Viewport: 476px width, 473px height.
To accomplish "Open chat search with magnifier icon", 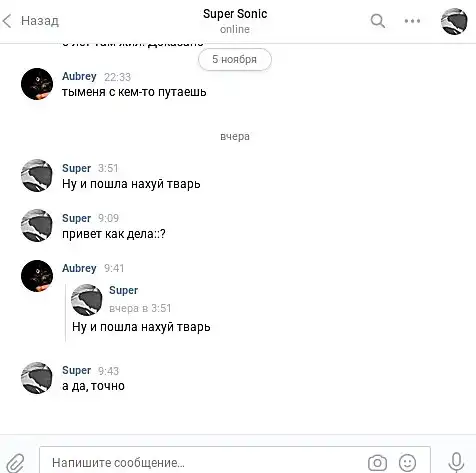I will click(x=378, y=21).
